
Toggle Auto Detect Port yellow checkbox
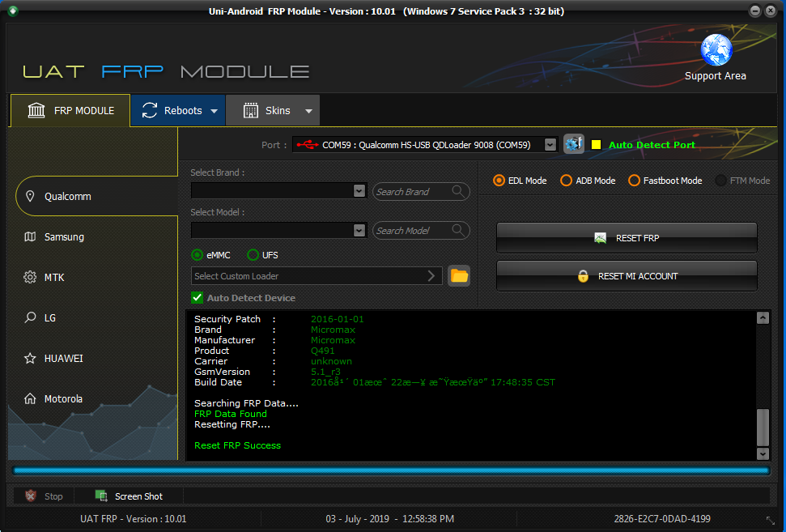coord(596,145)
